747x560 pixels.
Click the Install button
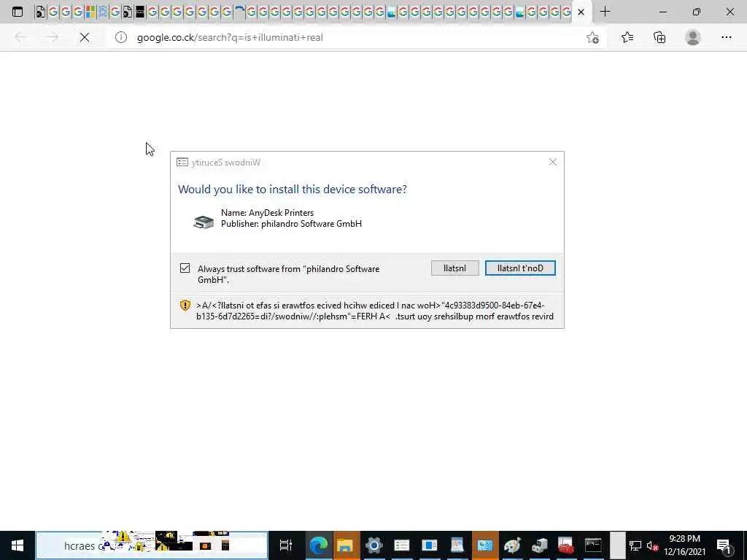[455, 268]
